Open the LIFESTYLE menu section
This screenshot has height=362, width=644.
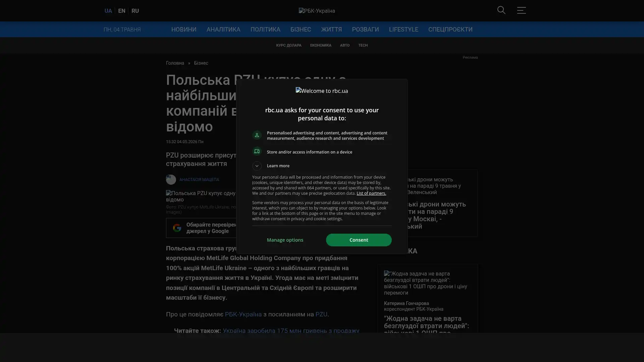point(404,29)
